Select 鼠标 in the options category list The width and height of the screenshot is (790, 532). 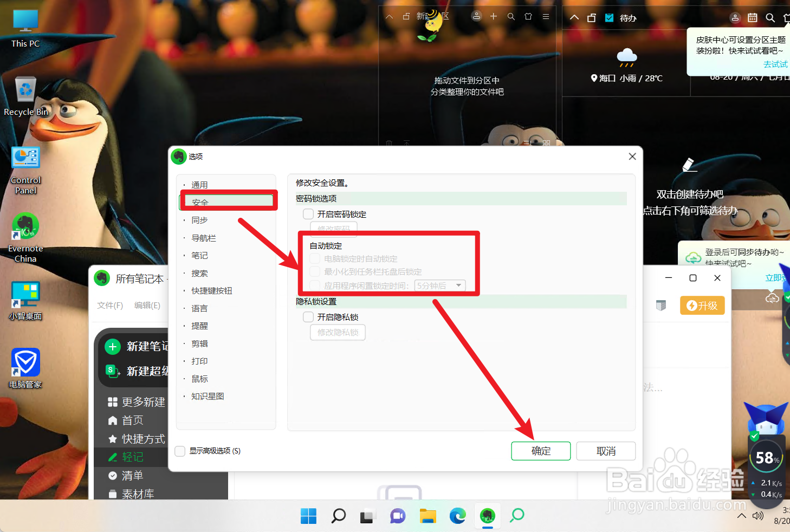point(199,379)
